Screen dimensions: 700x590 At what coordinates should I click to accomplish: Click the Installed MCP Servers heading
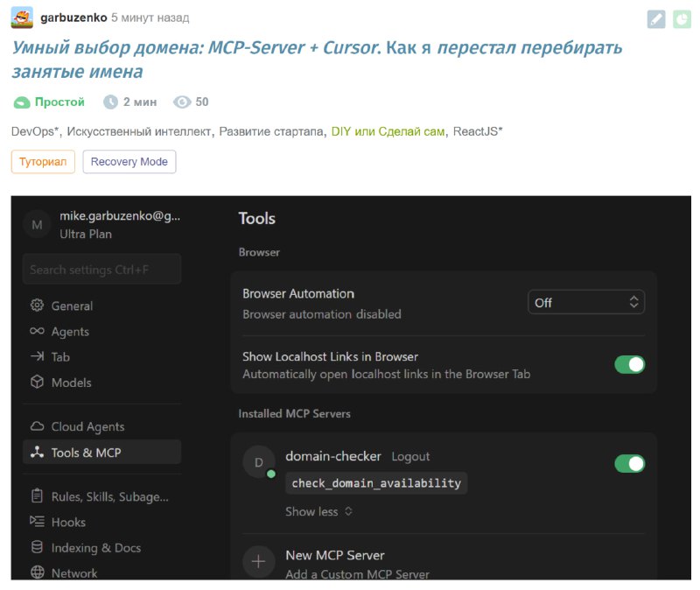pyautogui.click(x=294, y=413)
